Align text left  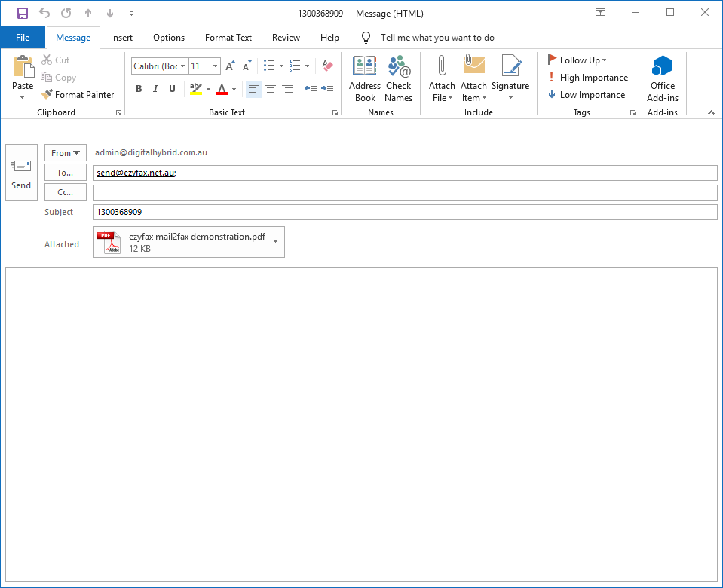tap(253, 88)
